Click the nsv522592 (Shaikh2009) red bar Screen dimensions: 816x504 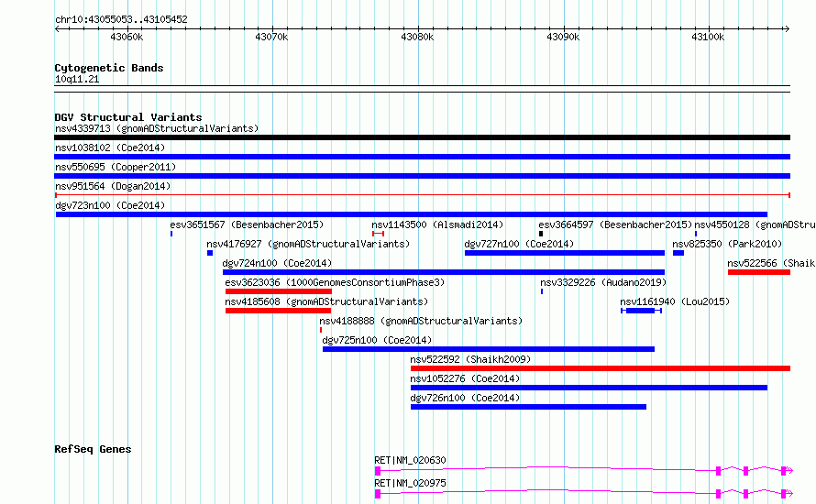(x=600, y=368)
